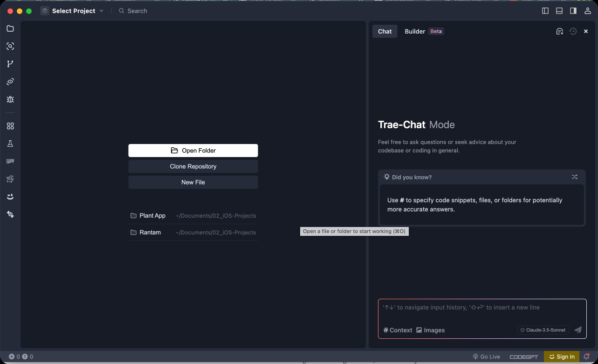Toggle the right side panel layout button
The height and width of the screenshot is (364, 598).
pyautogui.click(x=573, y=11)
